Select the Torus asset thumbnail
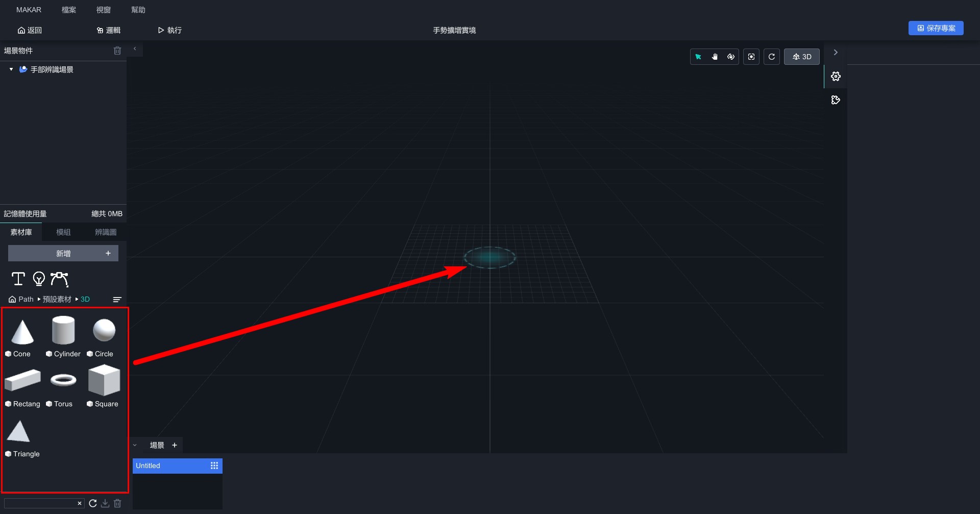 [63, 380]
